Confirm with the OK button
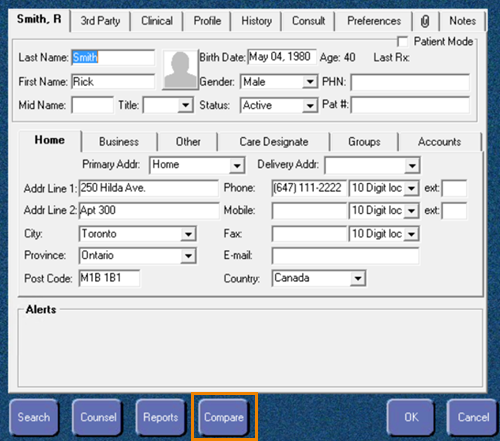The width and height of the screenshot is (500, 441). pyautogui.click(x=411, y=417)
